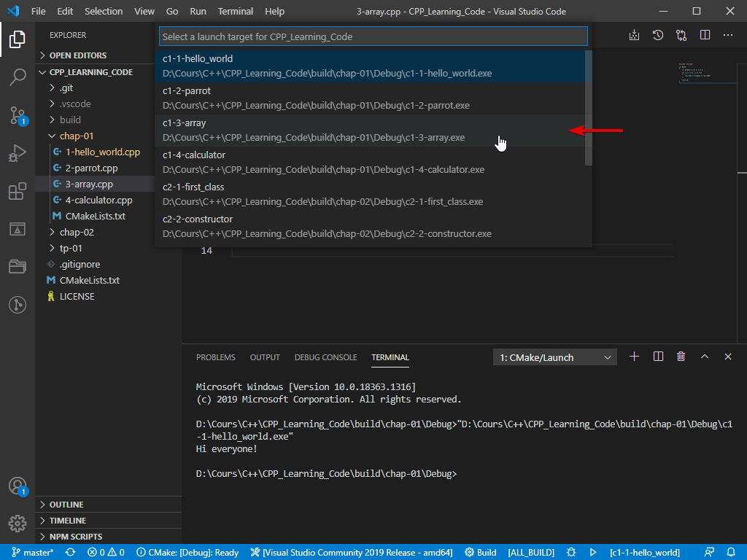Click the sync changes icon in status bar

71,553
